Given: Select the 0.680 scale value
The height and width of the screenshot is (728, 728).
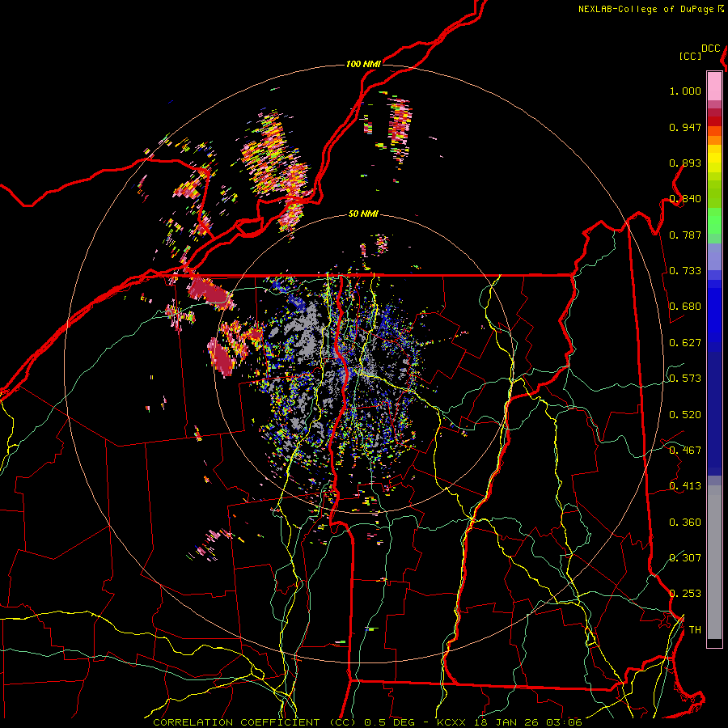Looking at the screenshot, I should [x=685, y=307].
